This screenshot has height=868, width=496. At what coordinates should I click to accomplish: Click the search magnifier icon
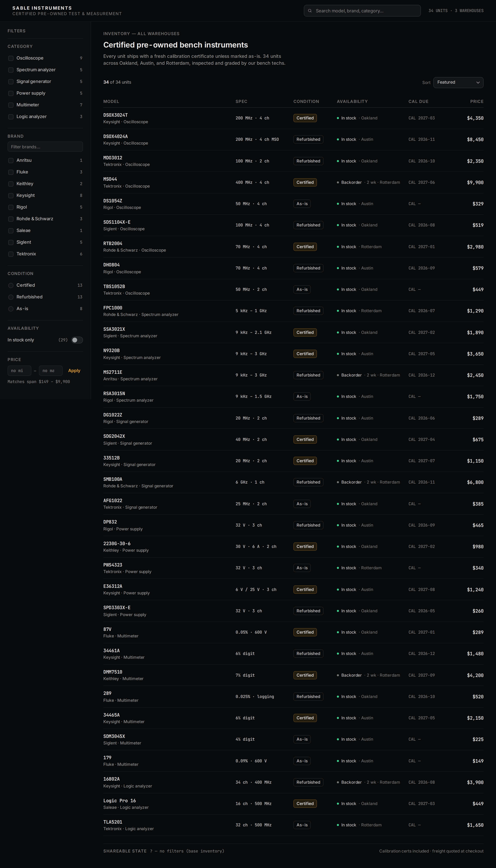pyautogui.click(x=310, y=11)
